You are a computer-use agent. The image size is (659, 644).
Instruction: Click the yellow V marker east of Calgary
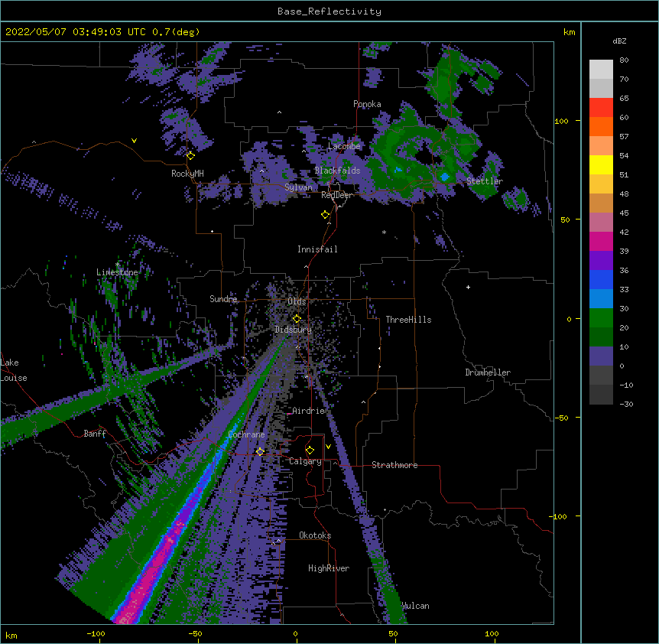point(328,447)
